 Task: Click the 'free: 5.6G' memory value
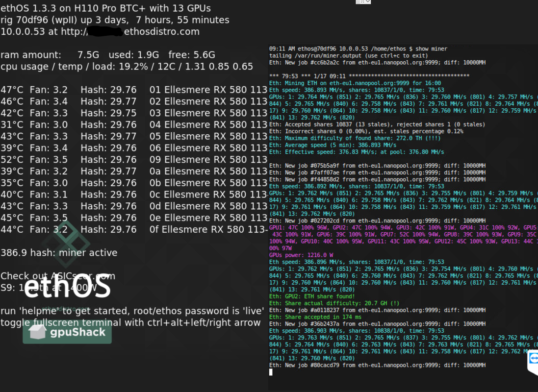192,55
